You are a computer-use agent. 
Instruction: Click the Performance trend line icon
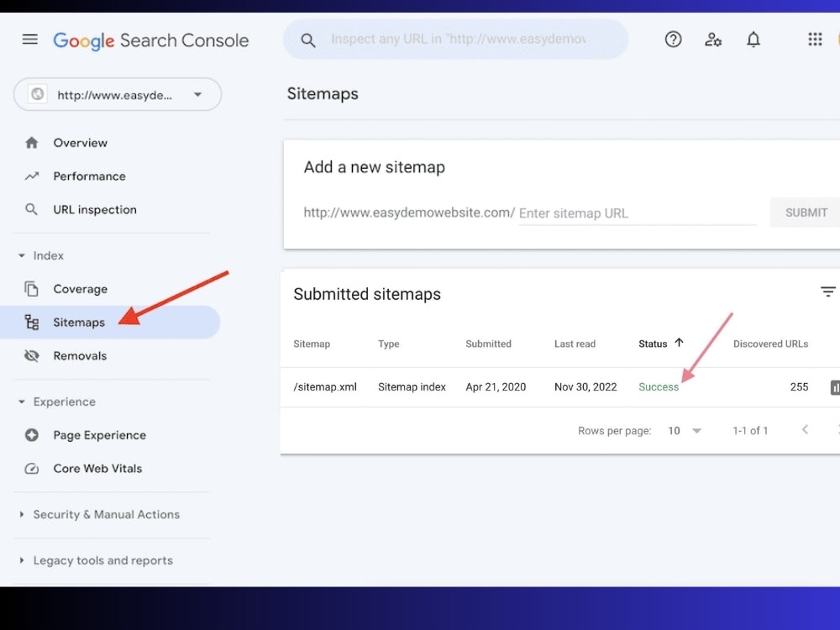click(32, 176)
